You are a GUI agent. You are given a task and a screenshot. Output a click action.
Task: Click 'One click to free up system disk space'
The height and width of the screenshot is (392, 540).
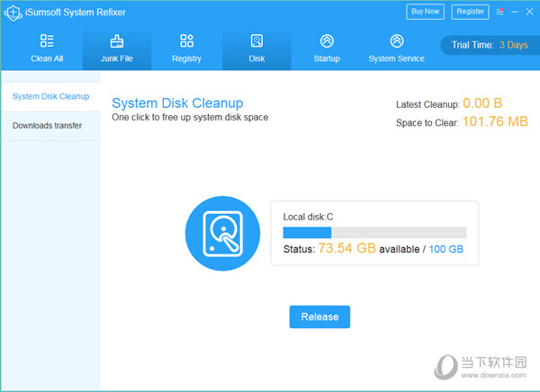[190, 118]
